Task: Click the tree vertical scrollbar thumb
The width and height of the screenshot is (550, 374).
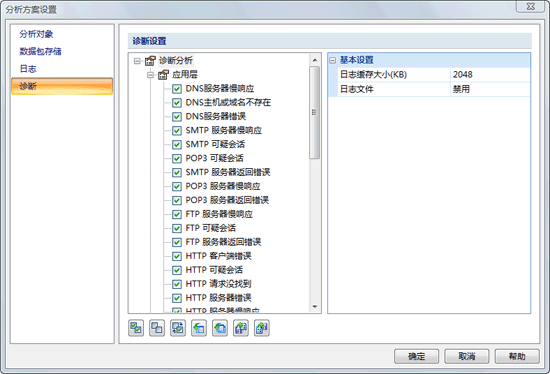Action: click(x=315, y=113)
